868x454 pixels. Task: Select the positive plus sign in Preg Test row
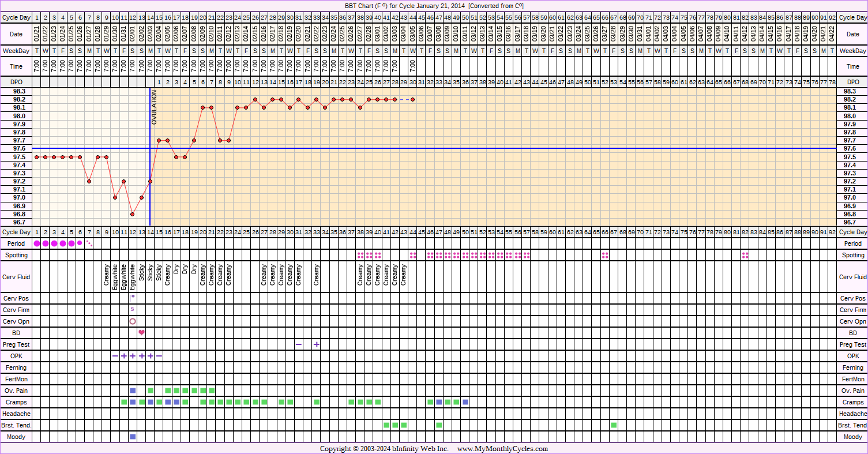coord(317,344)
